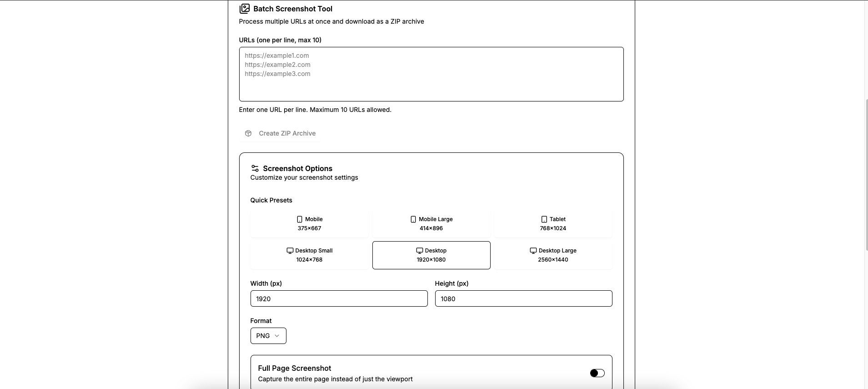Click the Tablet device icon

click(544, 219)
